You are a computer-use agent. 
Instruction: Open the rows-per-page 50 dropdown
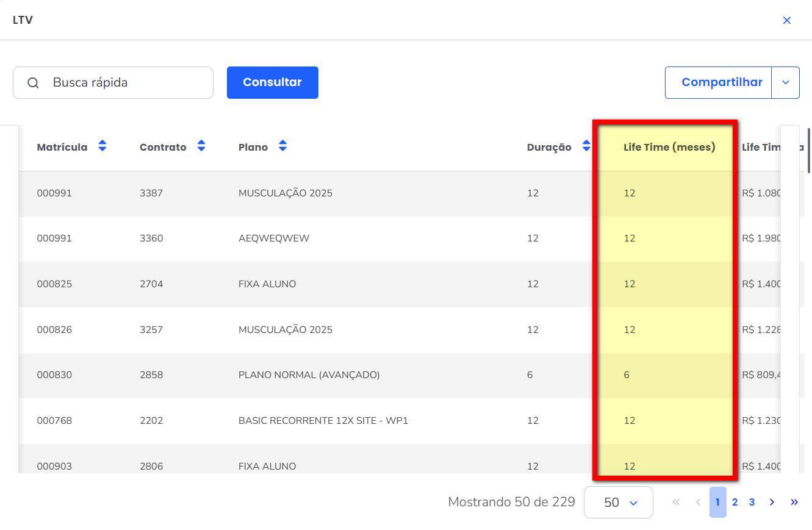click(x=618, y=502)
